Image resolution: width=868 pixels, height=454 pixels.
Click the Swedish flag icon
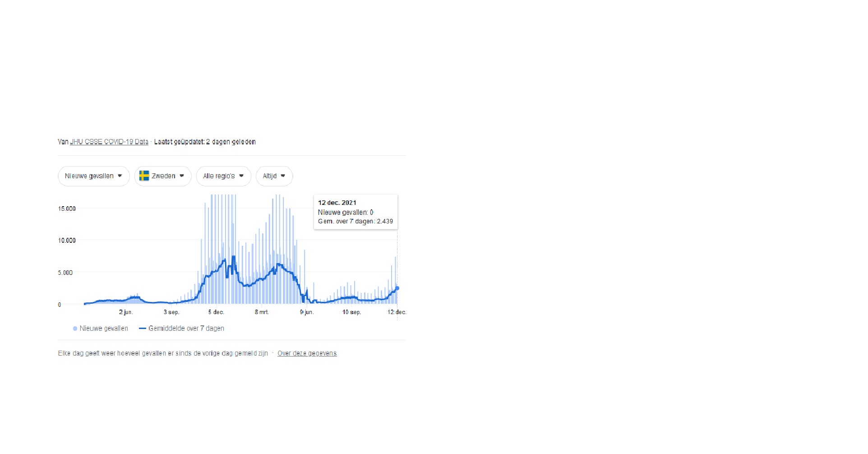(144, 176)
